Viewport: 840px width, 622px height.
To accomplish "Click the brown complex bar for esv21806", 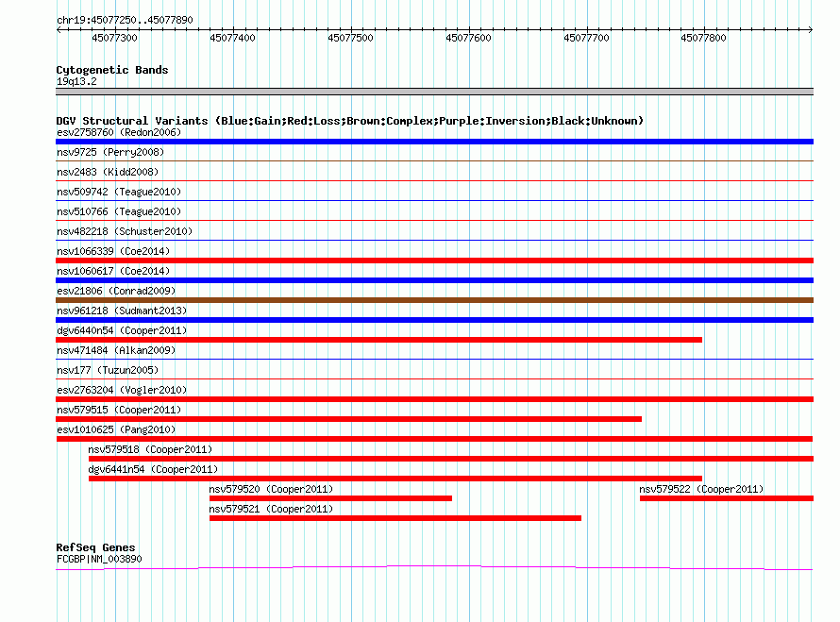I will 434,300.
